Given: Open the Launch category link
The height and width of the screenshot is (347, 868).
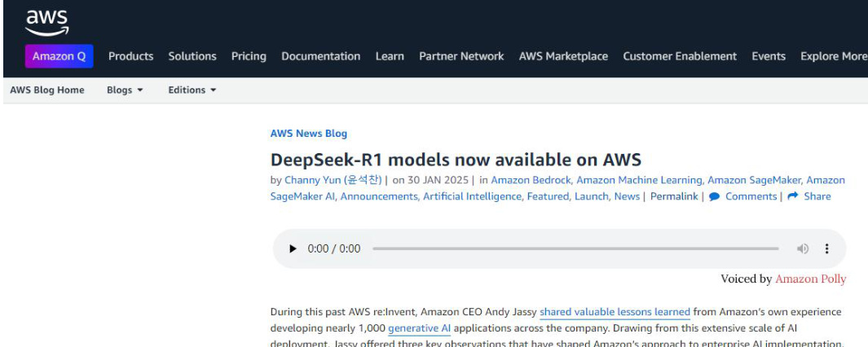Looking at the screenshot, I should click(x=592, y=196).
